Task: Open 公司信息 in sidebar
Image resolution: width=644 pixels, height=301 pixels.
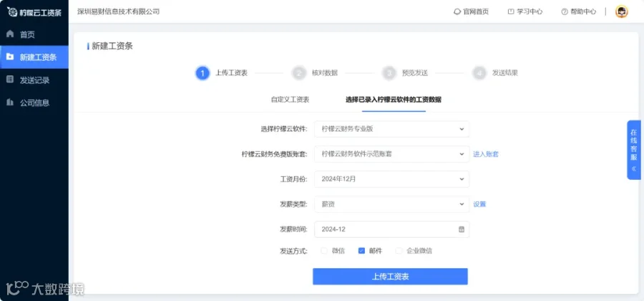Action: [34, 102]
